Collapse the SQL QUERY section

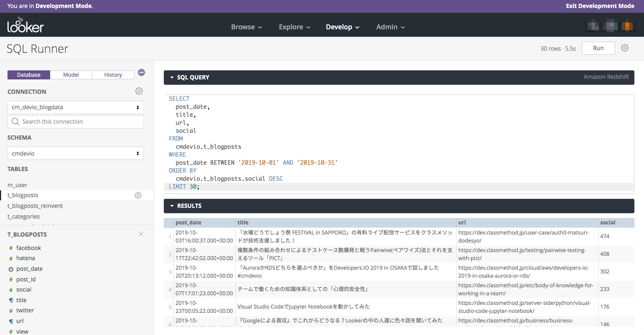pyautogui.click(x=172, y=77)
